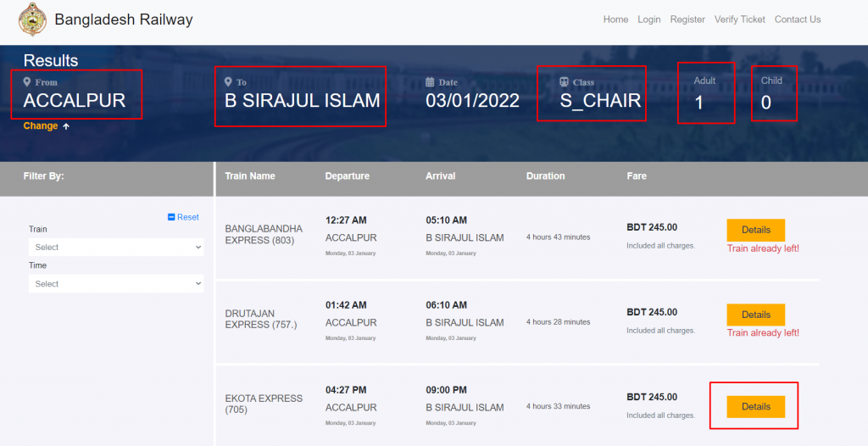Viewport: 868px width, 446px height.
Task: Click the ACCALPUR origin station value
Action: click(75, 101)
